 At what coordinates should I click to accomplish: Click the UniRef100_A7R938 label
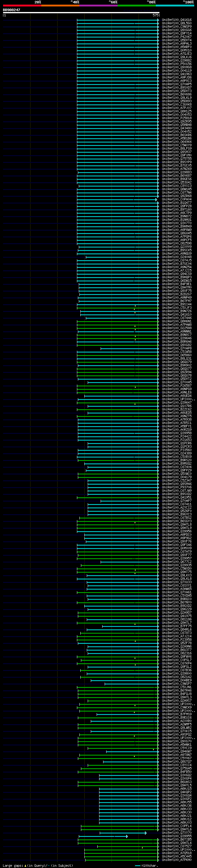coord(177,419)
